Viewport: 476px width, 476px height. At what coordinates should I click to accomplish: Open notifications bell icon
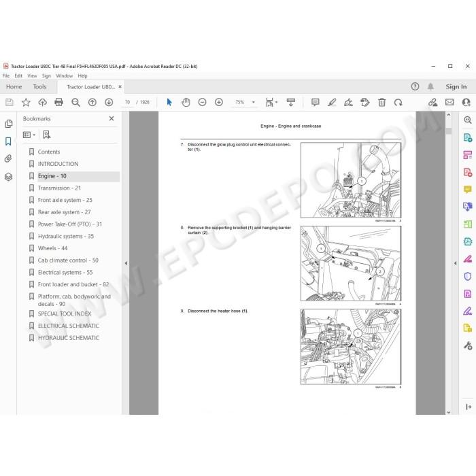(x=430, y=87)
